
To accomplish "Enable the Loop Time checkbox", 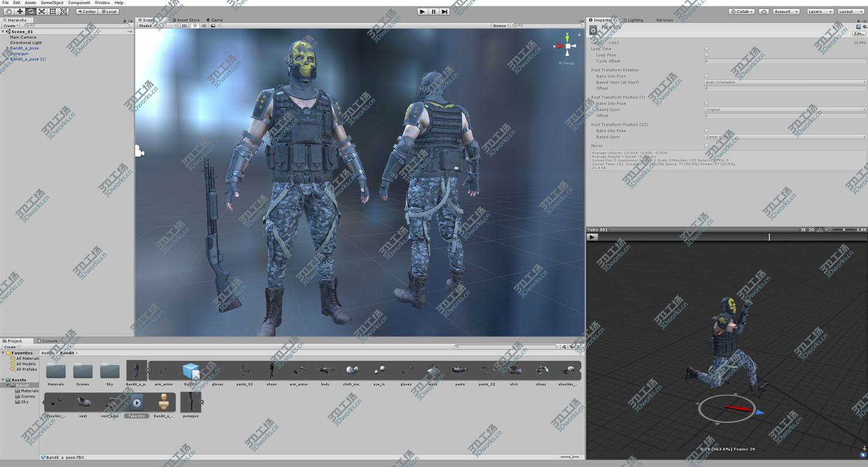I will pyautogui.click(x=707, y=49).
